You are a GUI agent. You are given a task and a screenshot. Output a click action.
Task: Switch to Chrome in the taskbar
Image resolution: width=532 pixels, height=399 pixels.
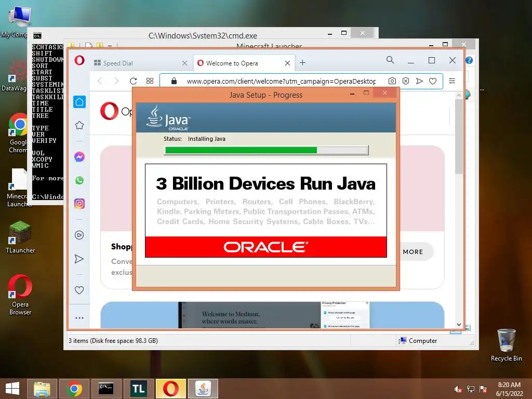click(74, 389)
